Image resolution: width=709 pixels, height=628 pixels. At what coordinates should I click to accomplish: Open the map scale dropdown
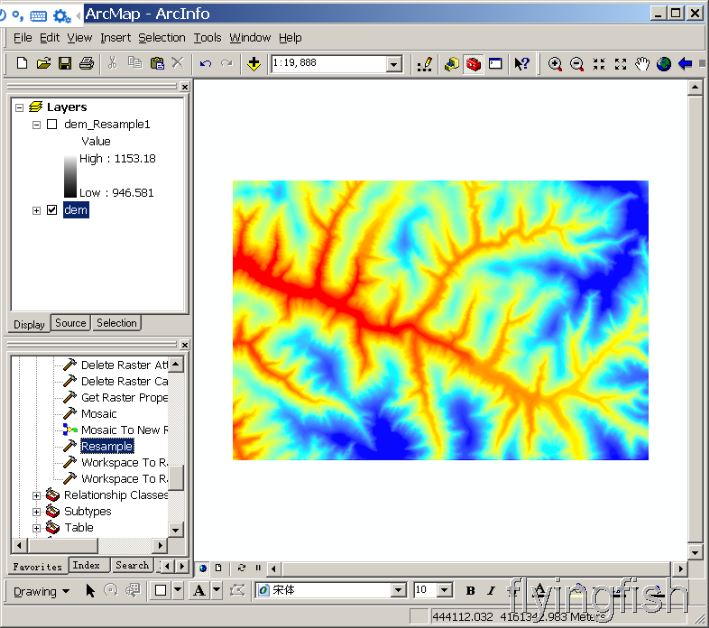coord(393,64)
